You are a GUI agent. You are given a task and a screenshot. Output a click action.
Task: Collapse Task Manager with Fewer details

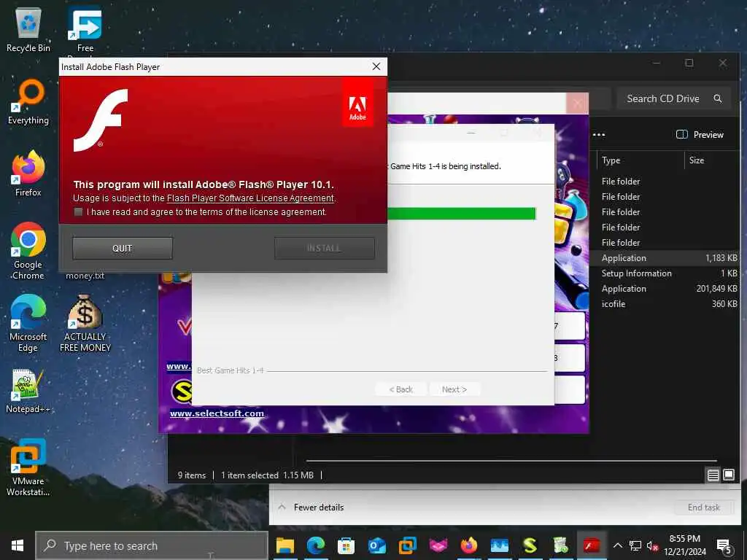point(311,507)
